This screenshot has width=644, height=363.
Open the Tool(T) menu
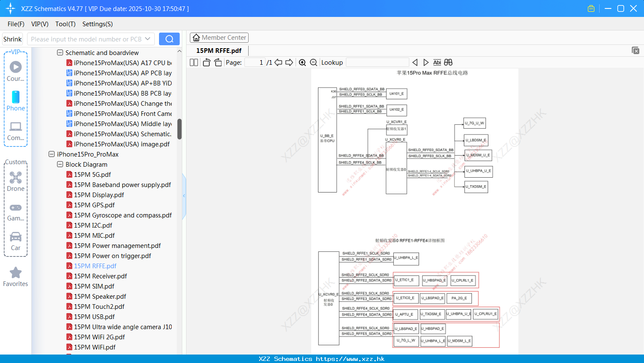pyautogui.click(x=66, y=24)
